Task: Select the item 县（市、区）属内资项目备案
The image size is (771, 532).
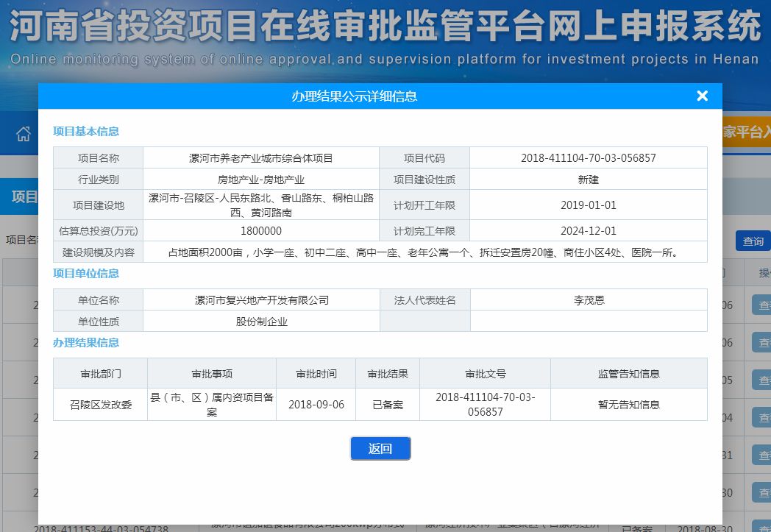Action: tap(212, 405)
